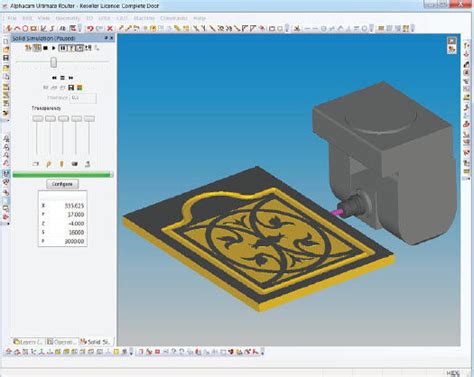Click the yellow square icon in bottom toolbar

coord(116,351)
